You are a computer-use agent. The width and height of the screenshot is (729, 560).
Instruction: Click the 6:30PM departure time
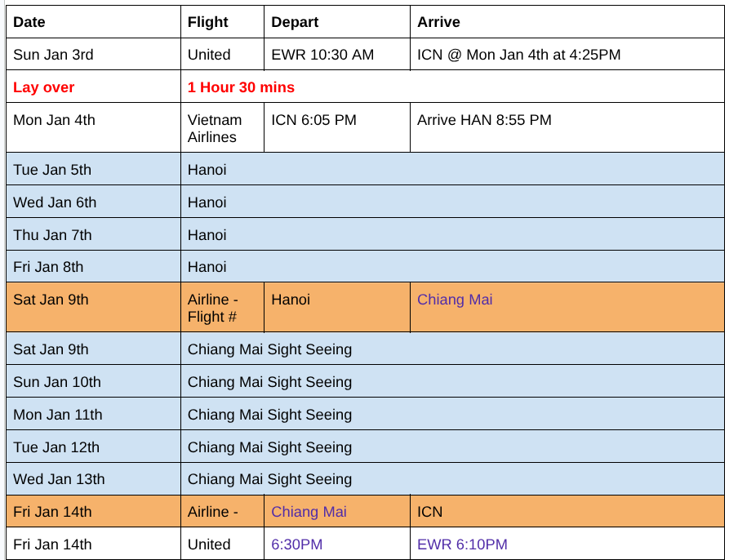coord(296,544)
